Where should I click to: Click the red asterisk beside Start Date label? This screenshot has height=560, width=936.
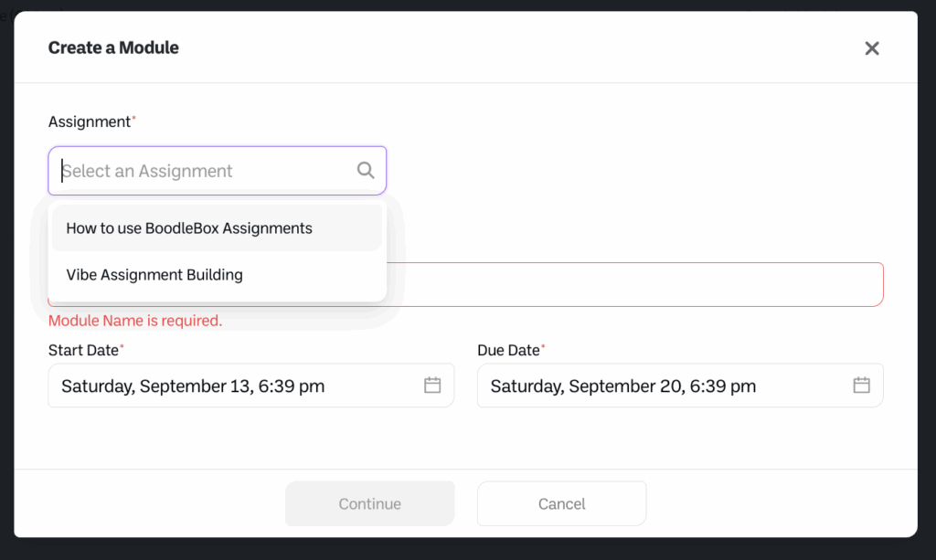[x=122, y=347]
